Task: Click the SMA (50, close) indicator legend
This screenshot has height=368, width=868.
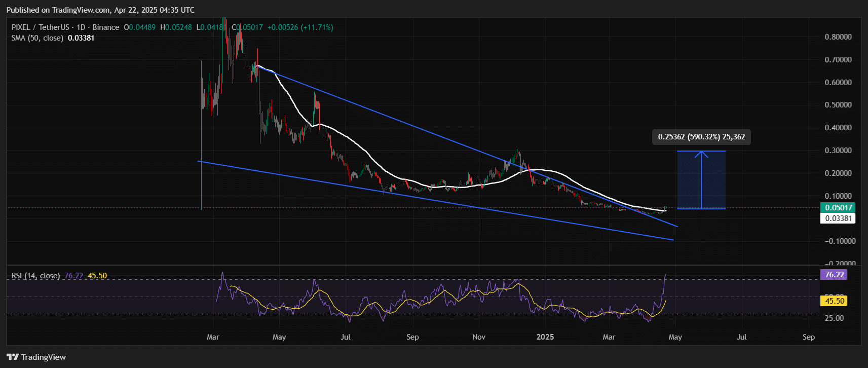Action: click(37, 38)
